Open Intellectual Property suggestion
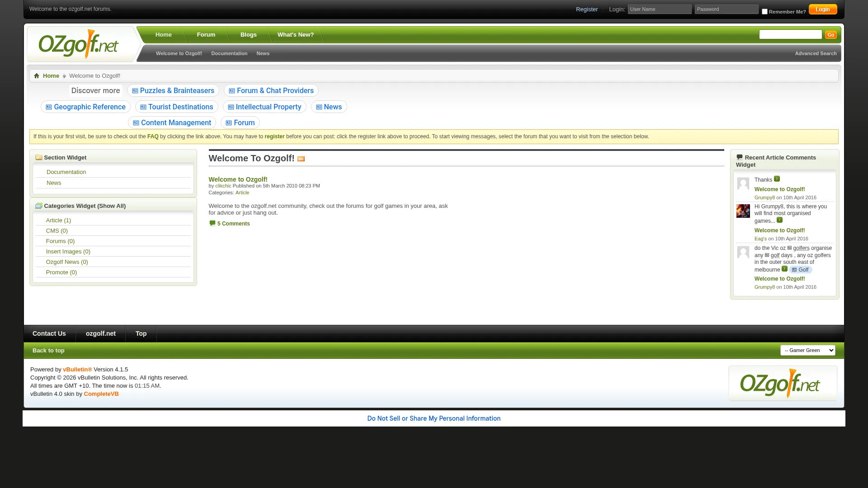 tap(264, 107)
